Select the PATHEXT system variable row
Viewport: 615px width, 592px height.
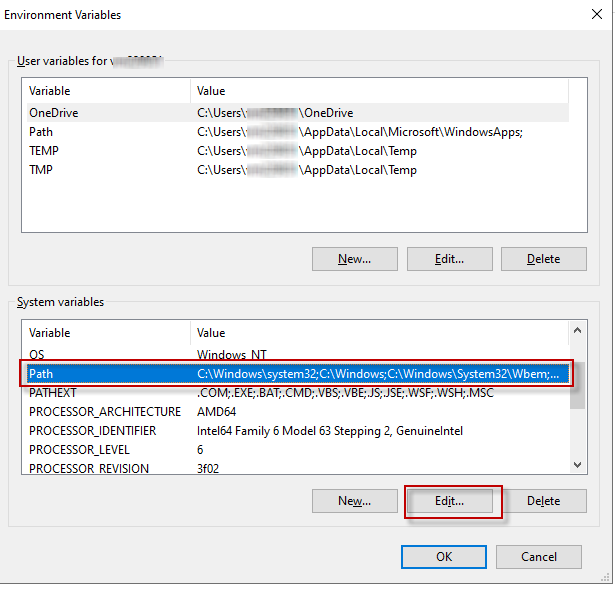[x=298, y=393]
